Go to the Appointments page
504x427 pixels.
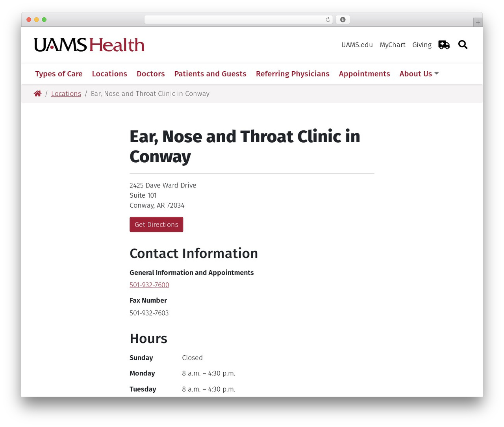[364, 74]
